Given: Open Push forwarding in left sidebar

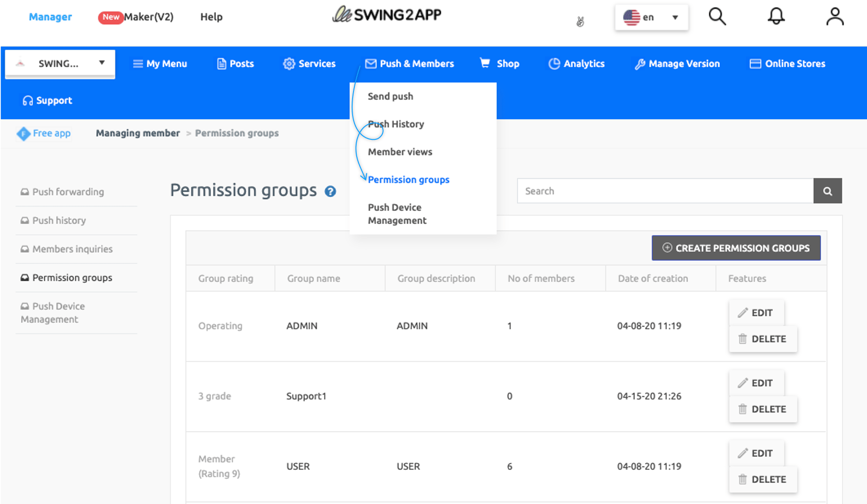Looking at the screenshot, I should [x=68, y=192].
